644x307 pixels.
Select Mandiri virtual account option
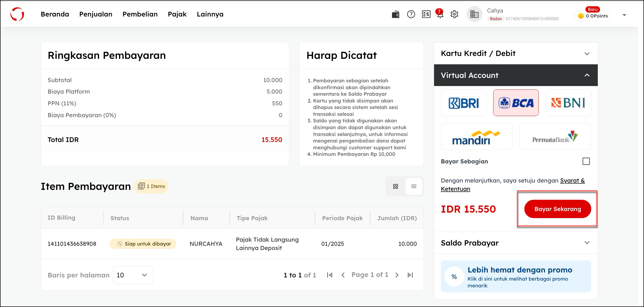(476, 136)
